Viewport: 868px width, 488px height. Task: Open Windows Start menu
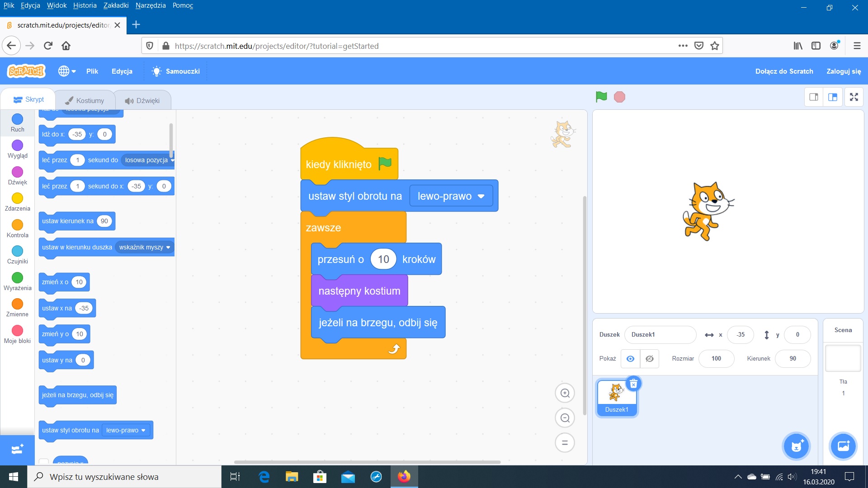(x=14, y=477)
